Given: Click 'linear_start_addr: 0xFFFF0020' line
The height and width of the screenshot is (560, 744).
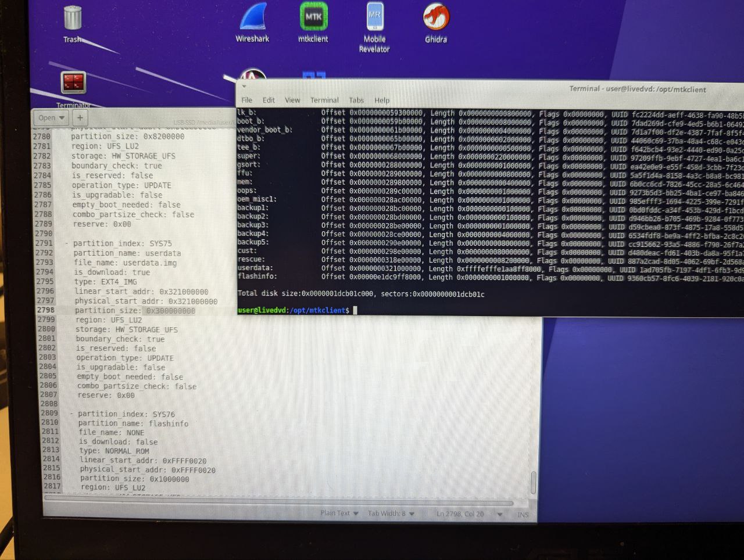Looking at the screenshot, I should tap(143, 460).
